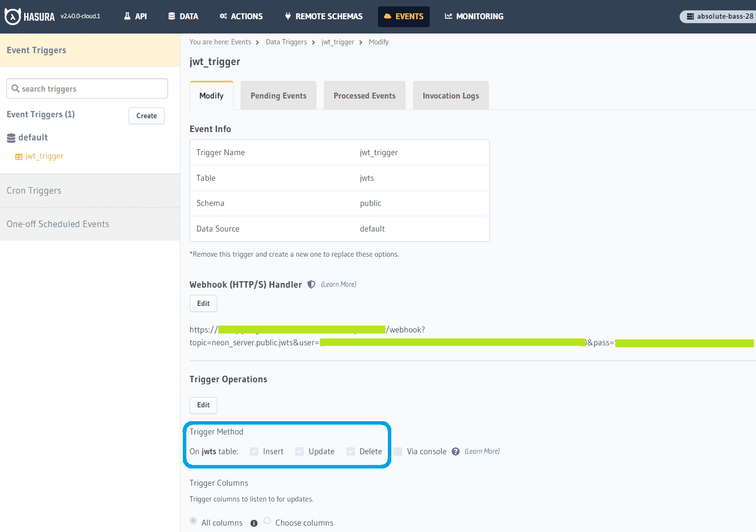Open the Event Triggers sidebar heading
This screenshot has width=756, height=532.
90,50
